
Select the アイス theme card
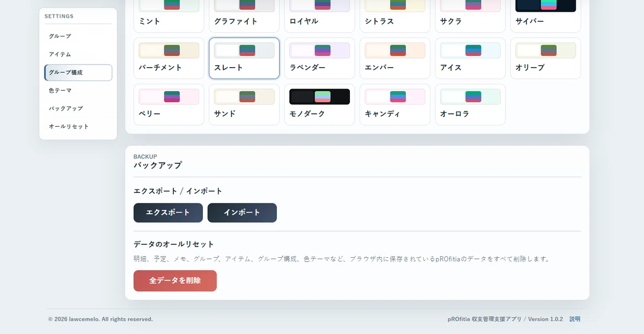click(470, 59)
